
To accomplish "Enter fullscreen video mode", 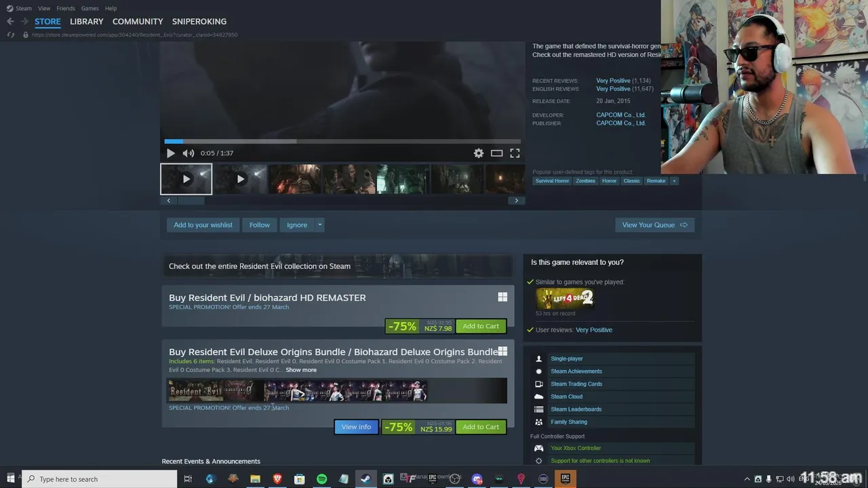I will pos(515,153).
